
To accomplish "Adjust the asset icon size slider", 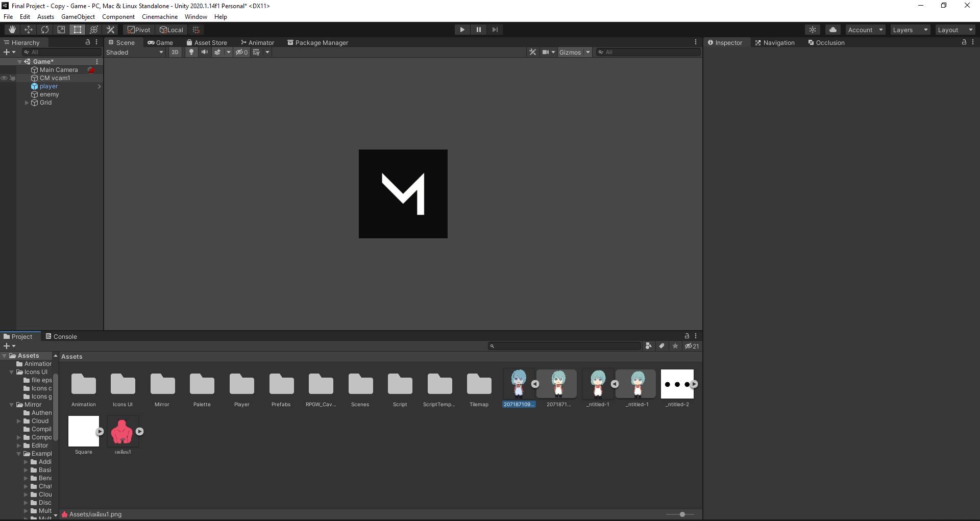I will point(682,514).
